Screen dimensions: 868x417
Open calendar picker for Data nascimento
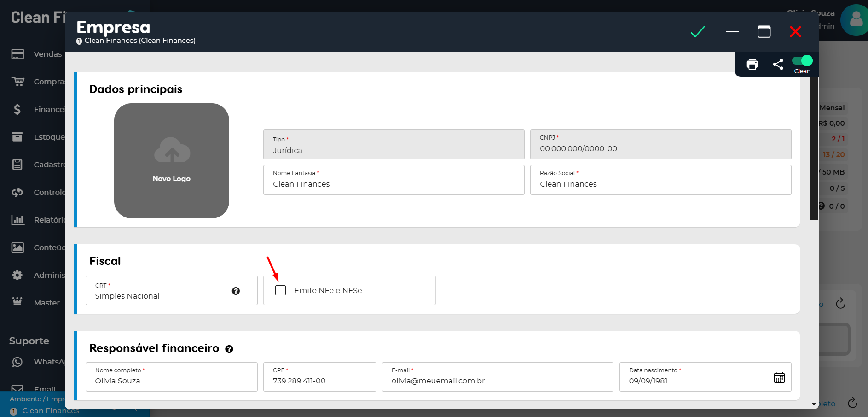779,378
